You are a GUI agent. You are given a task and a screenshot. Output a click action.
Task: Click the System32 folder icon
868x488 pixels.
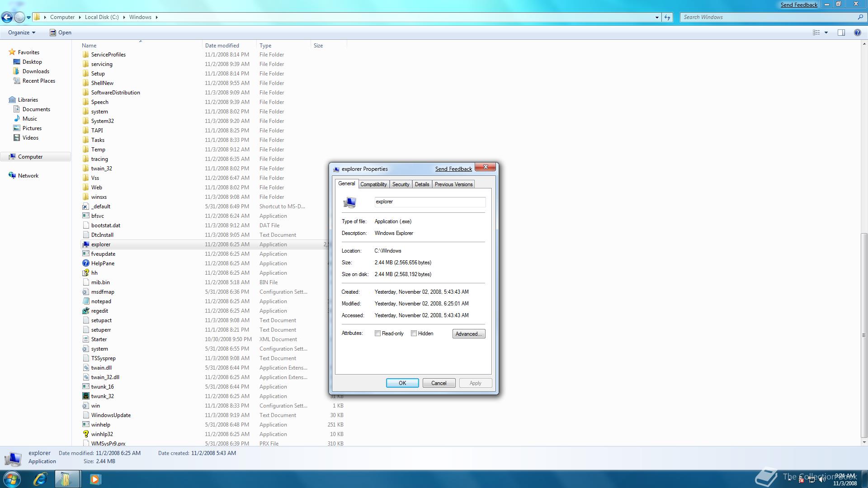pos(86,121)
